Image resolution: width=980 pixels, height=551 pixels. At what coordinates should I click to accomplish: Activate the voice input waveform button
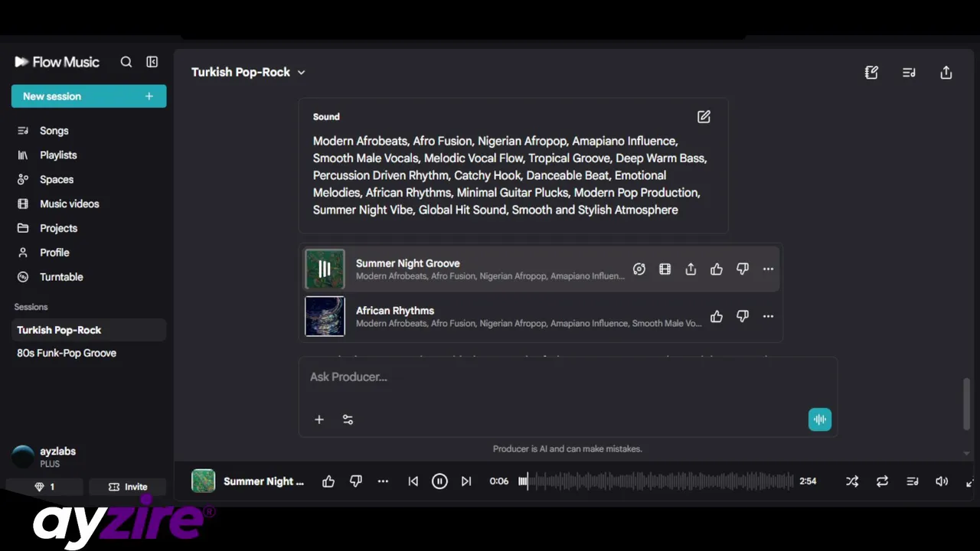point(820,419)
